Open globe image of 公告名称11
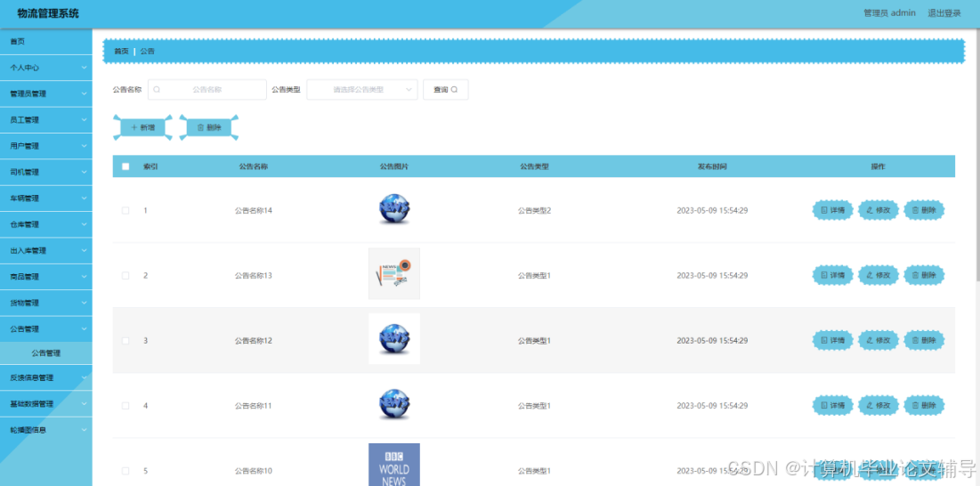The height and width of the screenshot is (486, 980). tap(394, 404)
